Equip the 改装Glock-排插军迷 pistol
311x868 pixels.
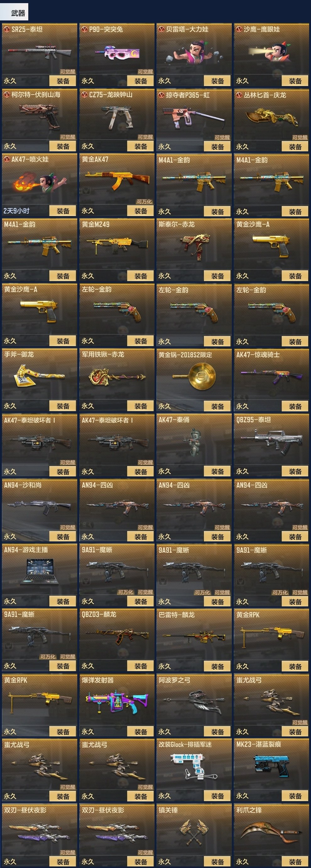[217, 796]
